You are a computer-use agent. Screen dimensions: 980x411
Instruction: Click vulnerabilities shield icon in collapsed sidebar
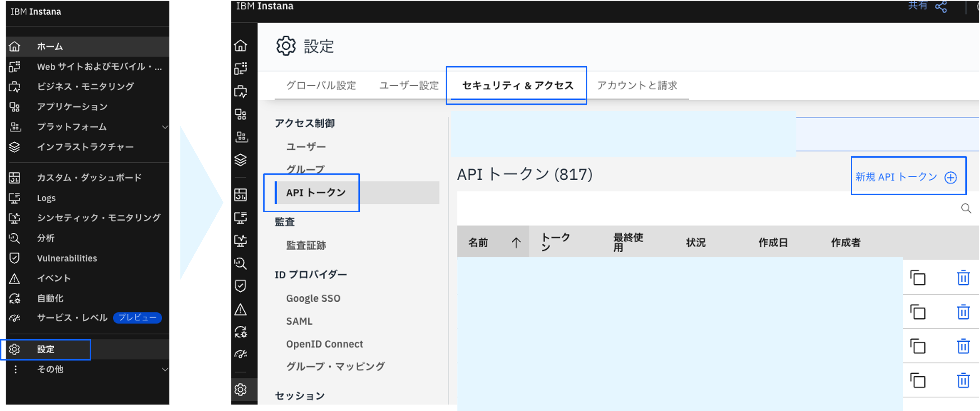[x=241, y=286]
